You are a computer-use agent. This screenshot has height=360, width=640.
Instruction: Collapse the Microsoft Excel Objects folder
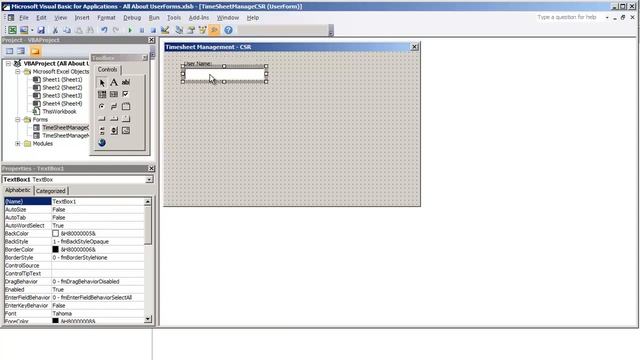(x=18, y=71)
